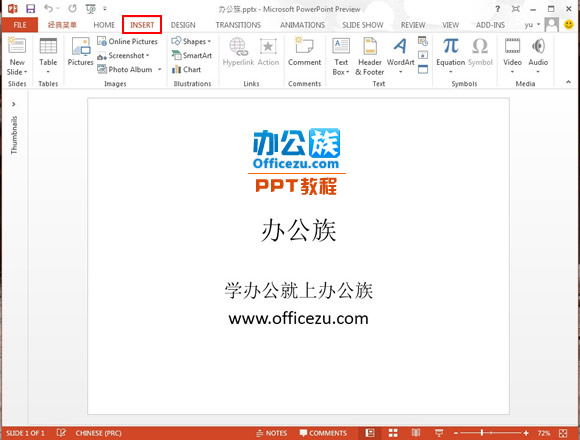Insert Audio

click(x=538, y=55)
